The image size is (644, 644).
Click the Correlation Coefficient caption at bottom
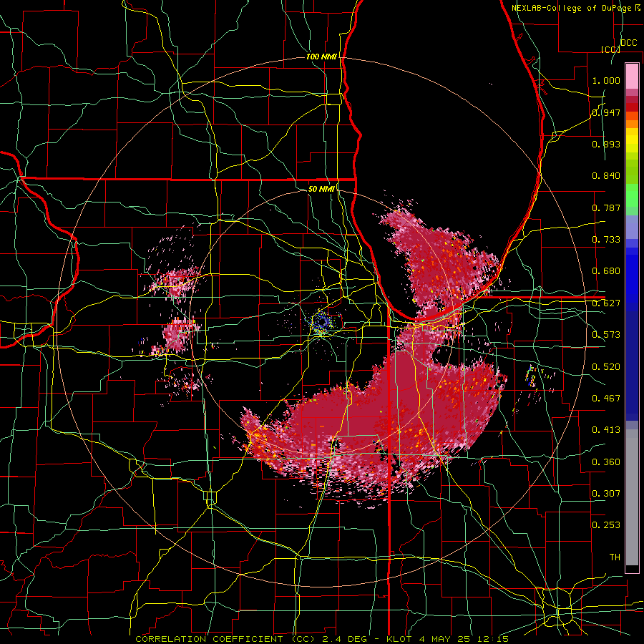322,639
